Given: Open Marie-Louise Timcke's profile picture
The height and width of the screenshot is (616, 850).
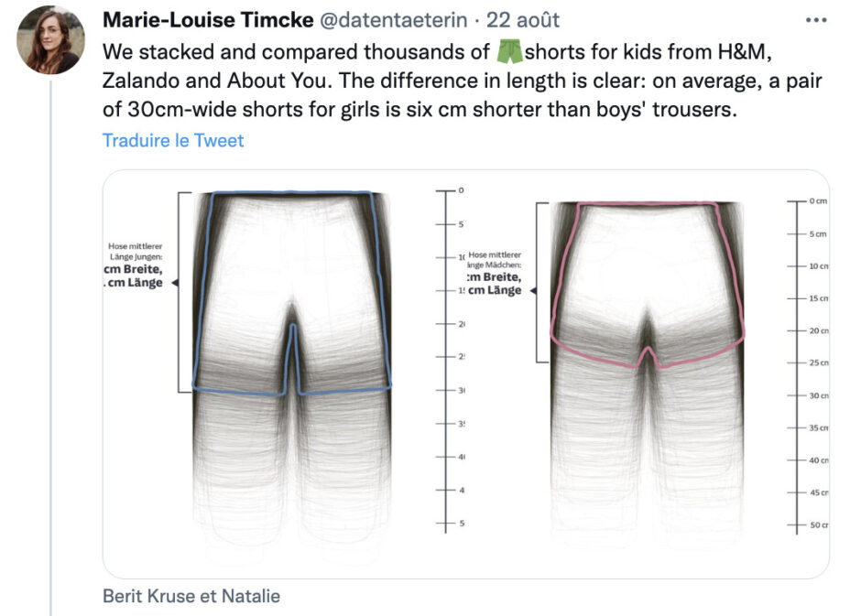Looking at the screenshot, I should pos(50,40).
